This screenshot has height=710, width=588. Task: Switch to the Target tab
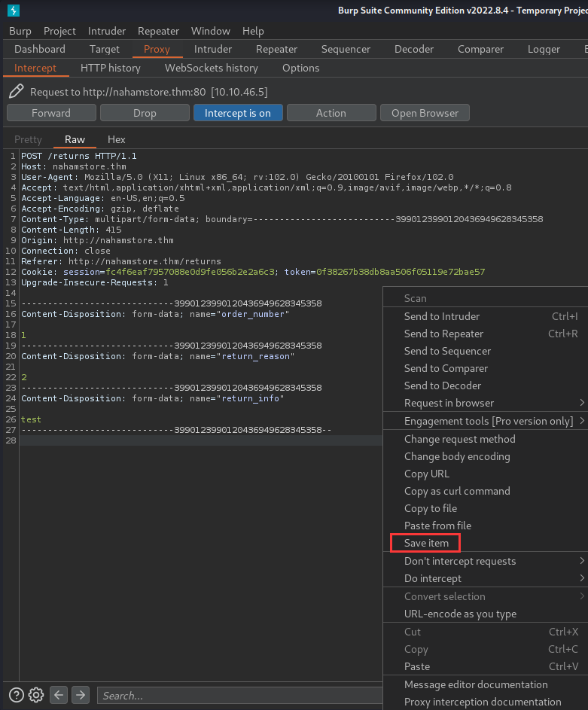pos(105,49)
